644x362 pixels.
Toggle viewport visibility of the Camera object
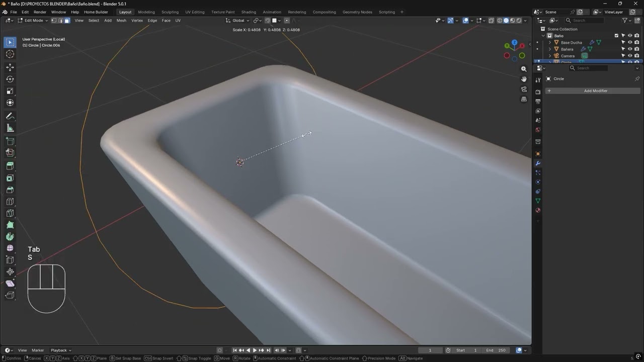point(630,56)
